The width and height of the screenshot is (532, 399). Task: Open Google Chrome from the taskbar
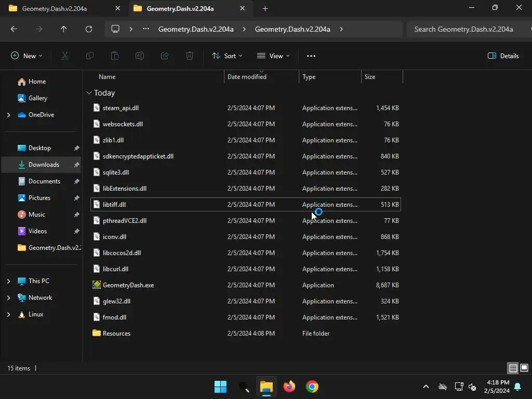[312, 387]
